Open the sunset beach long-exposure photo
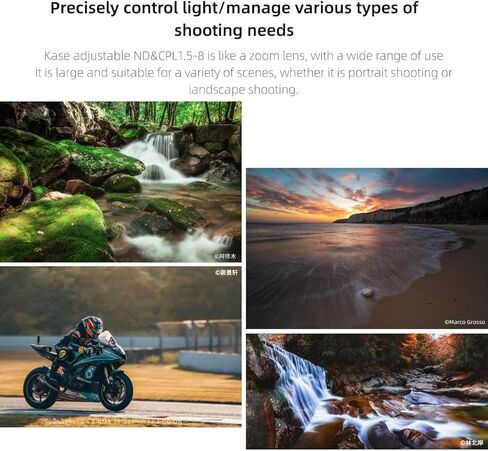 (367, 248)
